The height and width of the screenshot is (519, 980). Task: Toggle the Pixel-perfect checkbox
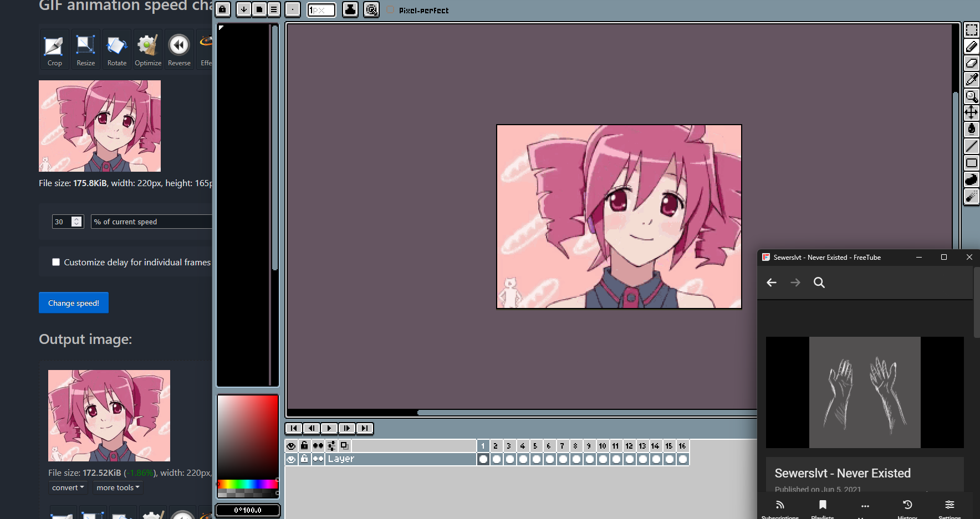click(390, 10)
